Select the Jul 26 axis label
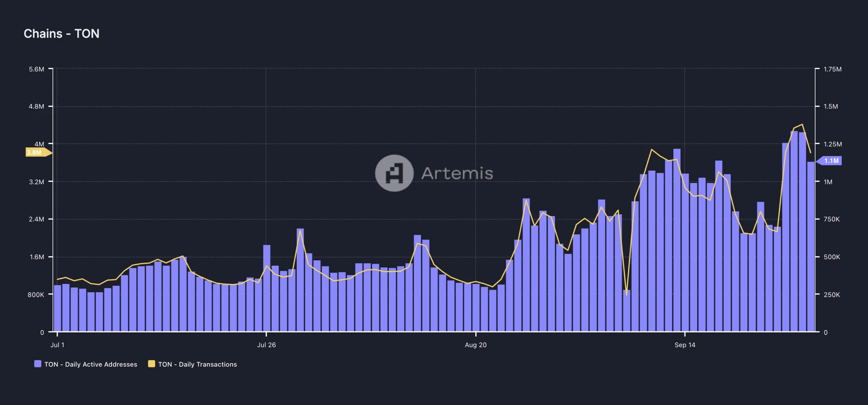The height and width of the screenshot is (405, 868). [267, 345]
